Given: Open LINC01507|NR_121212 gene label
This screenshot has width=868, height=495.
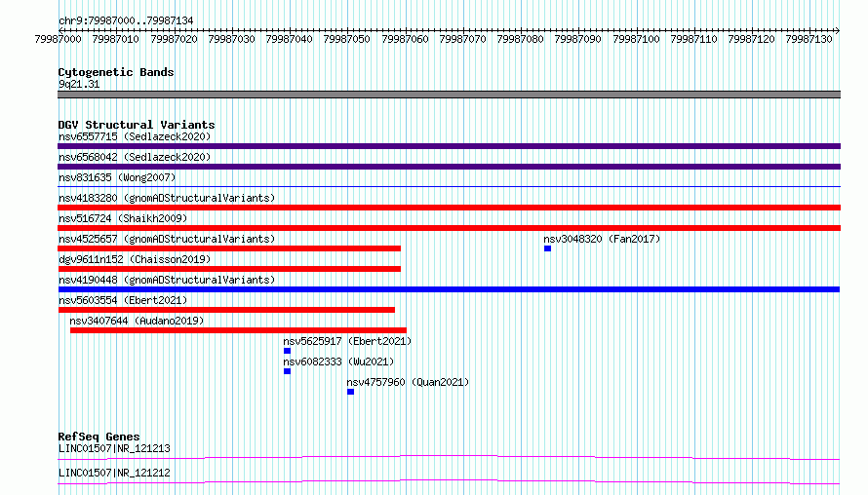Looking at the screenshot, I should 114,473.
